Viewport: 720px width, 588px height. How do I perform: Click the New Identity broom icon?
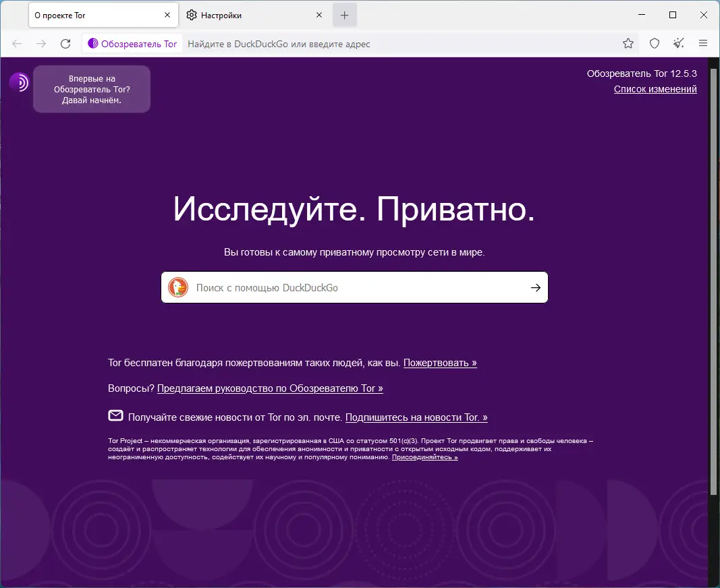point(679,44)
